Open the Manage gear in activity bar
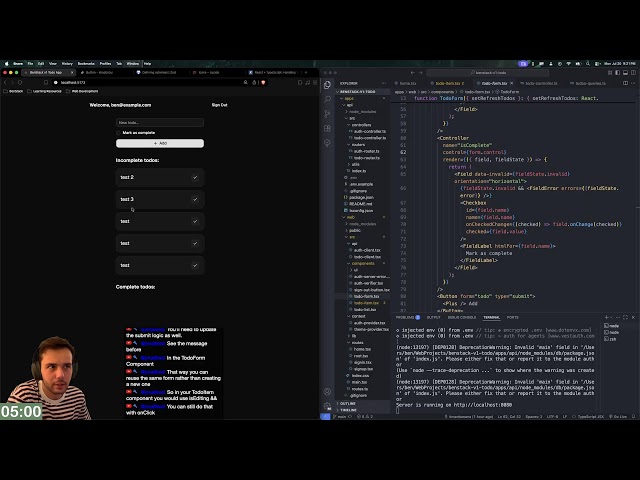The width and height of the screenshot is (640, 480). click(327, 406)
